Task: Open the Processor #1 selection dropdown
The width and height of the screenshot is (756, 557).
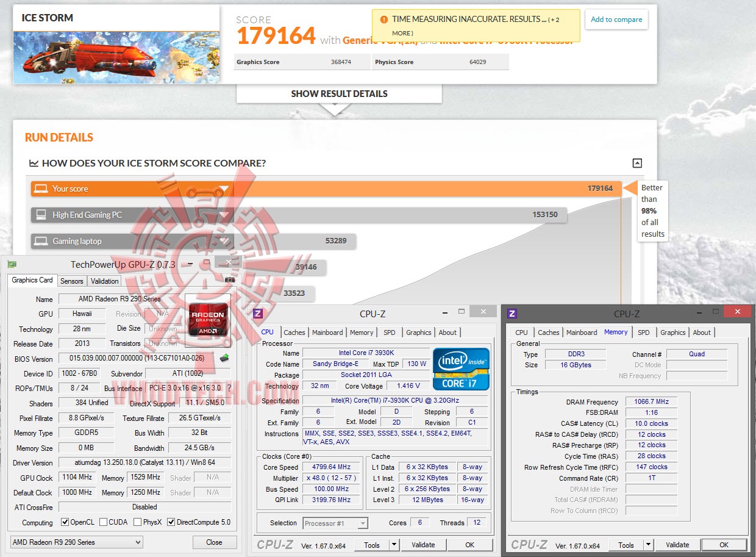Action: (335, 523)
